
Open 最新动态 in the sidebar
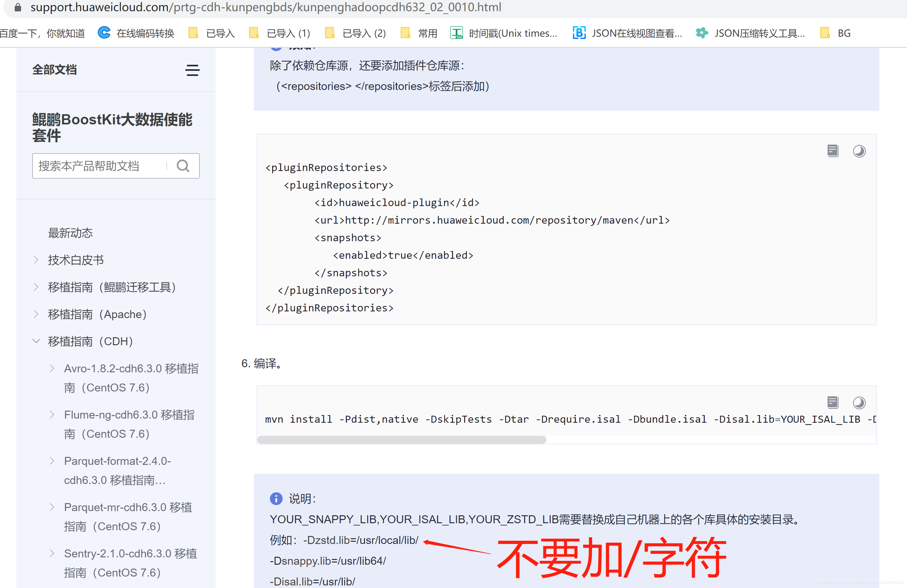(71, 233)
